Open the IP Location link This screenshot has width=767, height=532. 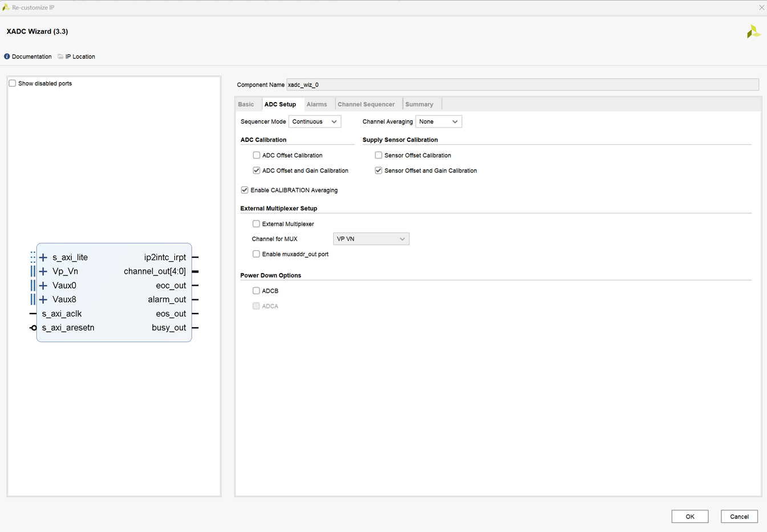(x=80, y=56)
